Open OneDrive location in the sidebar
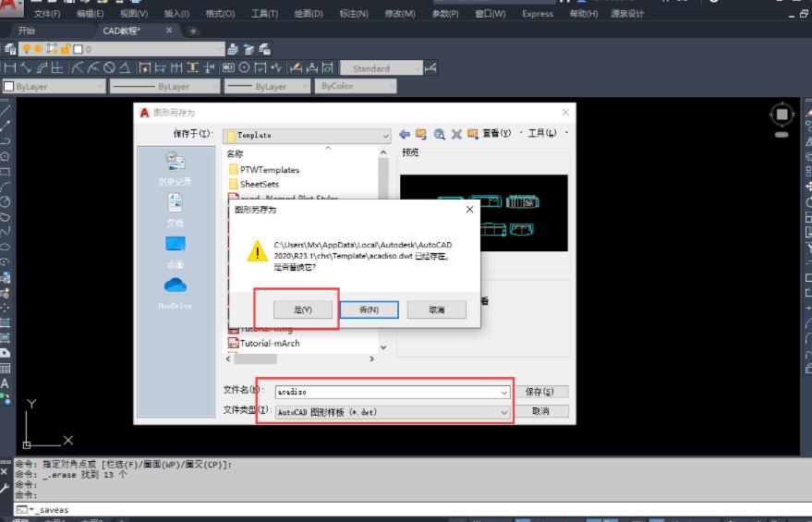Screen dimensions: 812x522 point(175,291)
